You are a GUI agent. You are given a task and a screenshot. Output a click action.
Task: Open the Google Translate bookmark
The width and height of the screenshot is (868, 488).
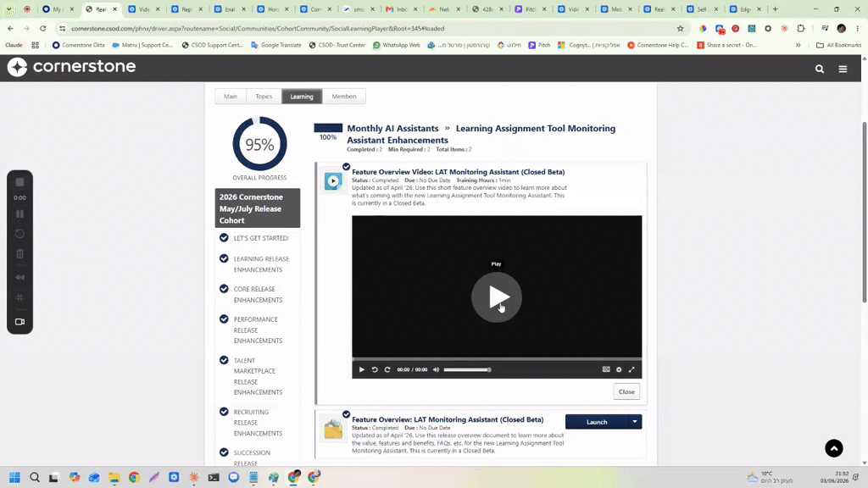(275, 45)
